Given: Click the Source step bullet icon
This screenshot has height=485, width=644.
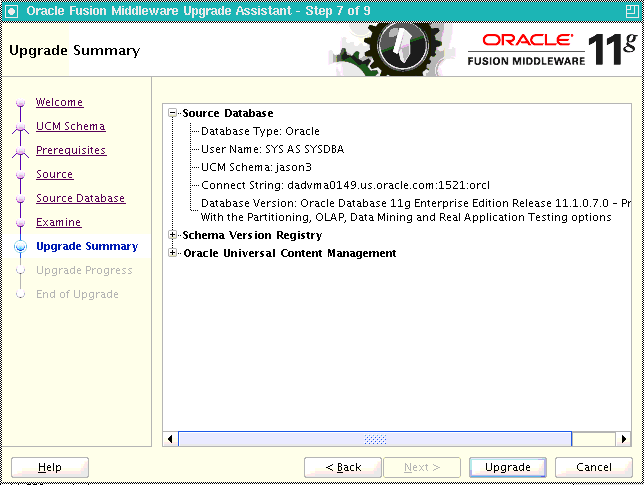Looking at the screenshot, I should 20,175.
